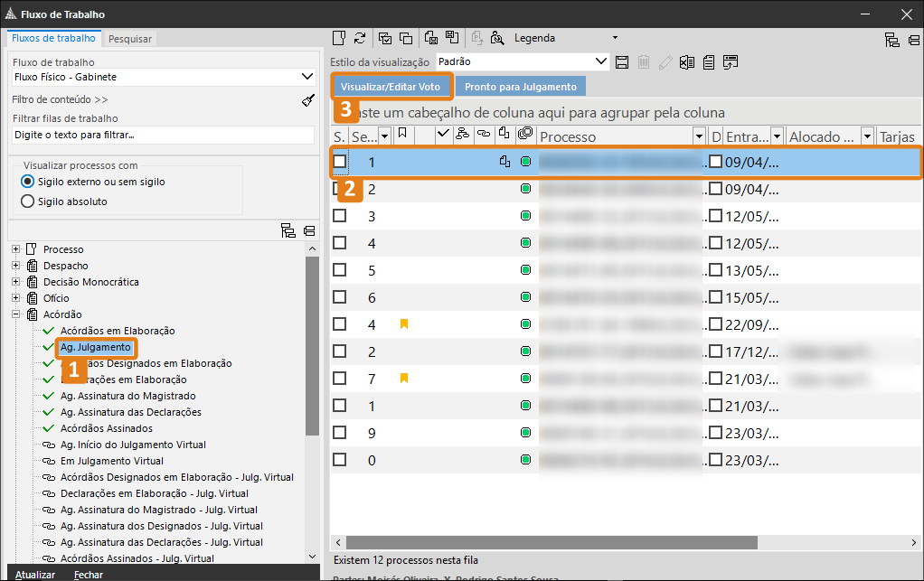The image size is (924, 581).
Task: Click the tree-view icon at top right of toolbar
Action: point(892,40)
